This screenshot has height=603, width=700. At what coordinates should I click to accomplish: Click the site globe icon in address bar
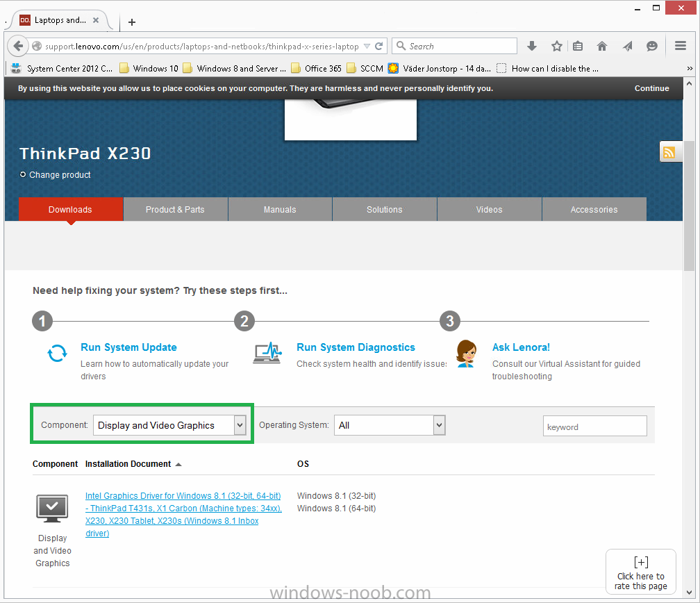[37, 46]
